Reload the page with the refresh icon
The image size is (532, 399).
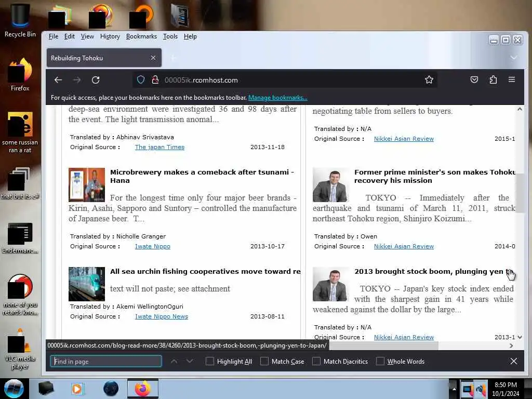coord(96,80)
